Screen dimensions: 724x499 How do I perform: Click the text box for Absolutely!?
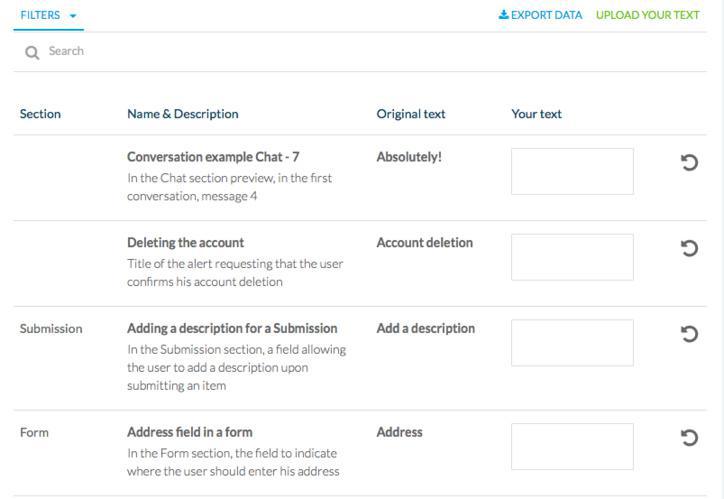pyautogui.click(x=572, y=171)
